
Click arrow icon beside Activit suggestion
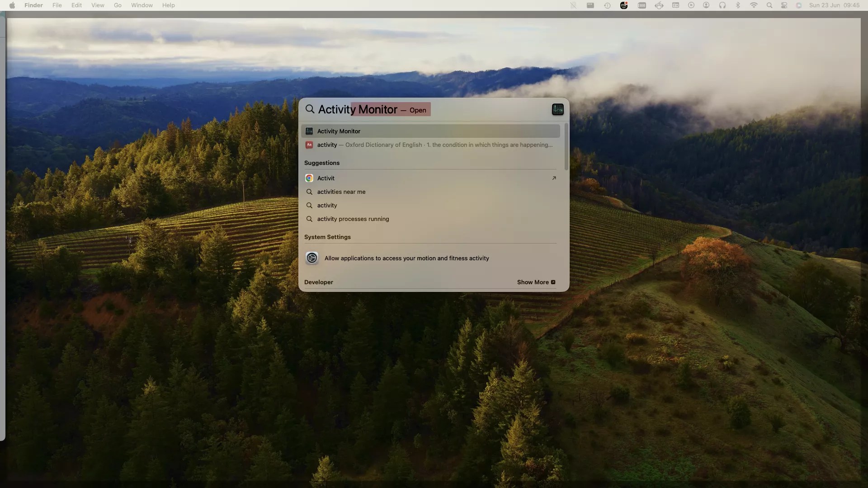554,178
